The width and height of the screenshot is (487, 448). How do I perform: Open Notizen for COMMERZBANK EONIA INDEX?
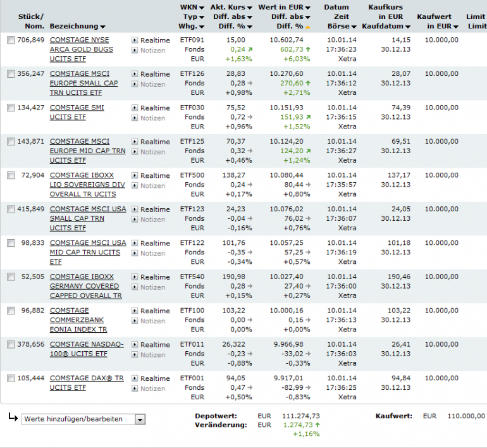coord(149,321)
